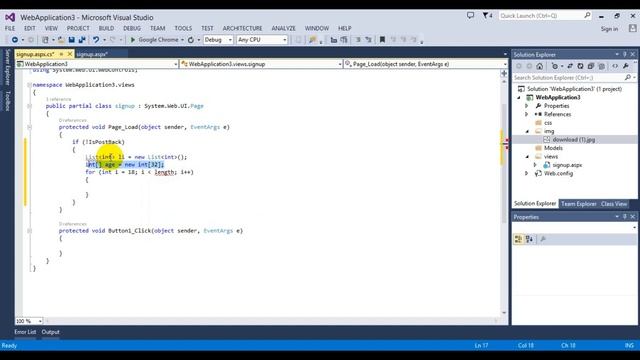640x360 pixels.
Task: Open the Output tab
Action: (51, 332)
